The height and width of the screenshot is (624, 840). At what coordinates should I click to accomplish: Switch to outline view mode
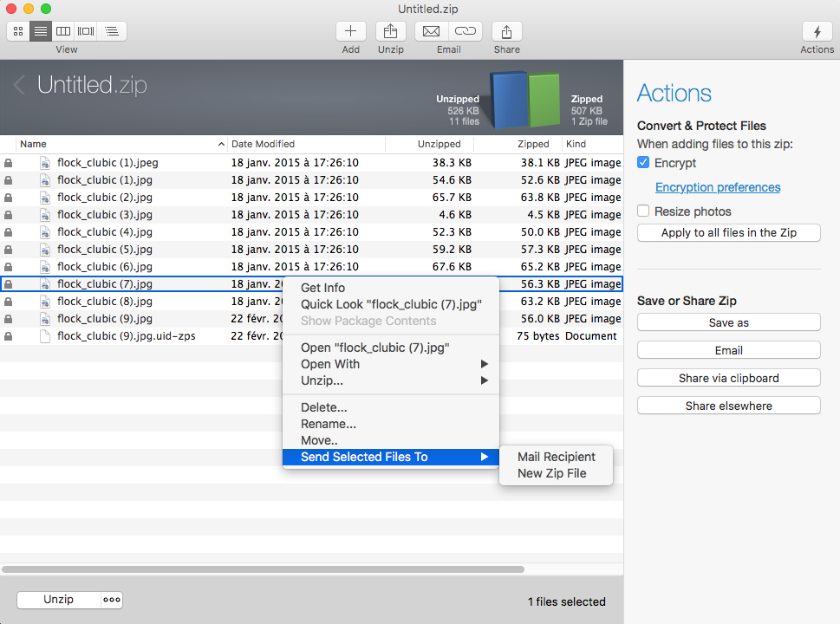click(x=112, y=31)
